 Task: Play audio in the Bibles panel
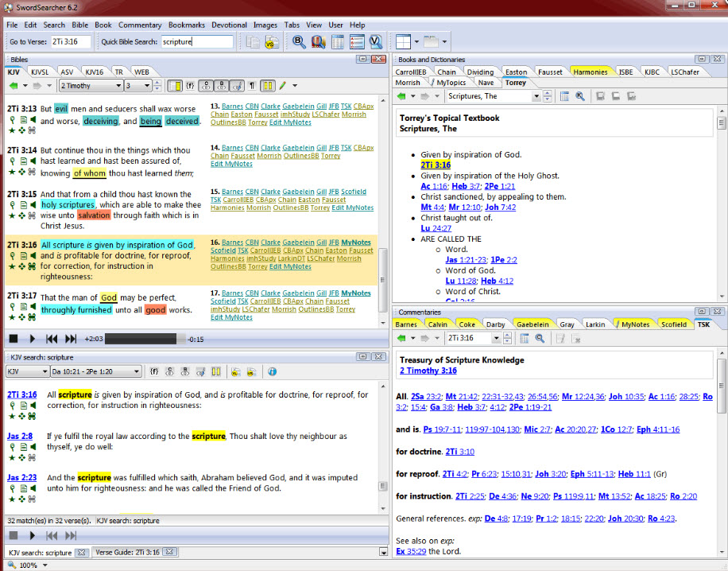click(x=32, y=339)
